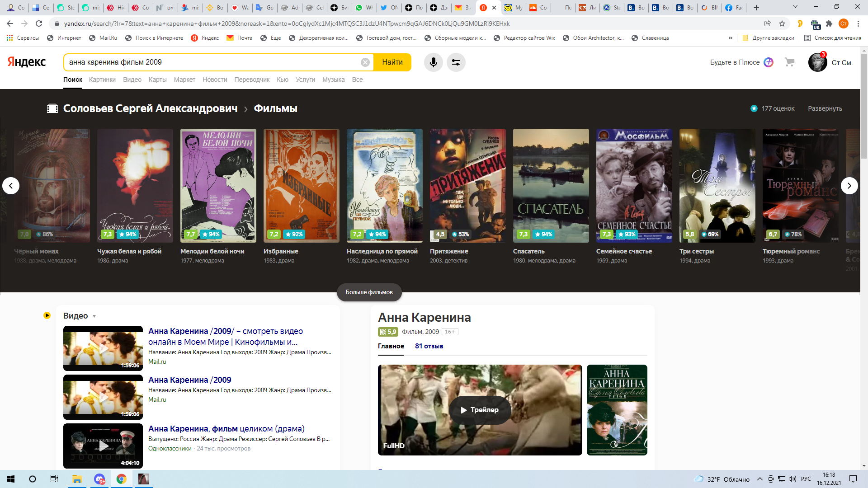Open Тюремный романс film poster
The width and height of the screenshot is (868, 488).
pos(801,186)
